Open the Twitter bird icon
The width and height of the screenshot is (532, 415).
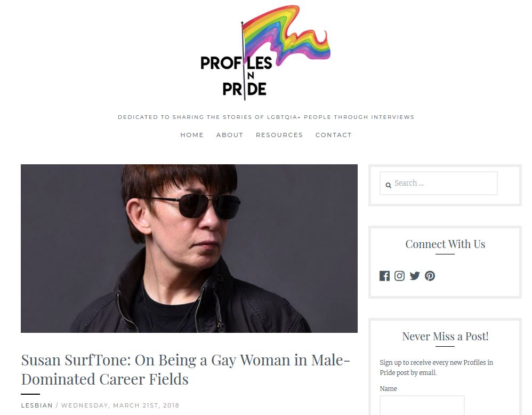(x=415, y=276)
